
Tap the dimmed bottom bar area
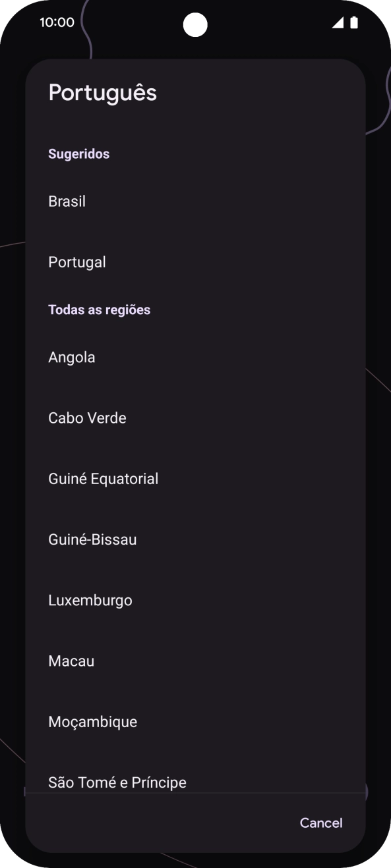[x=195, y=856]
